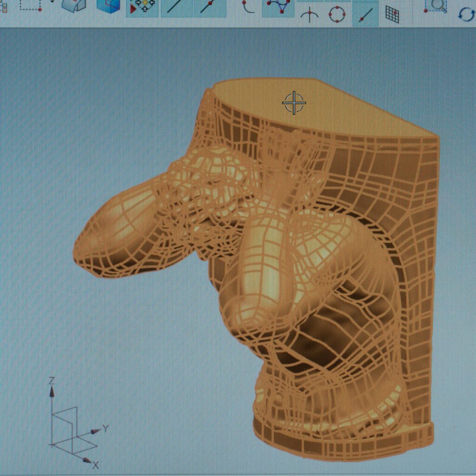Click the gray surface shape icon

(73, 6)
